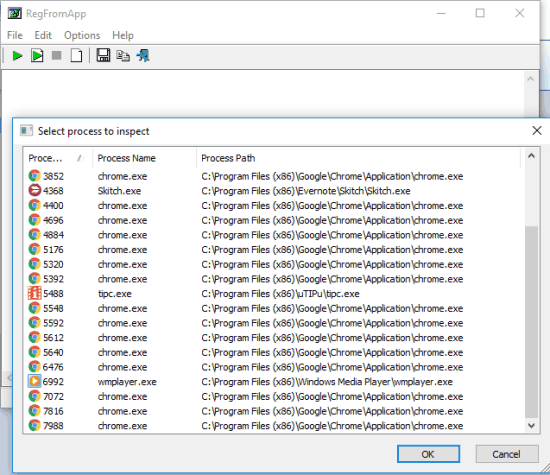Click process list scrollbar down arrow

(531, 426)
